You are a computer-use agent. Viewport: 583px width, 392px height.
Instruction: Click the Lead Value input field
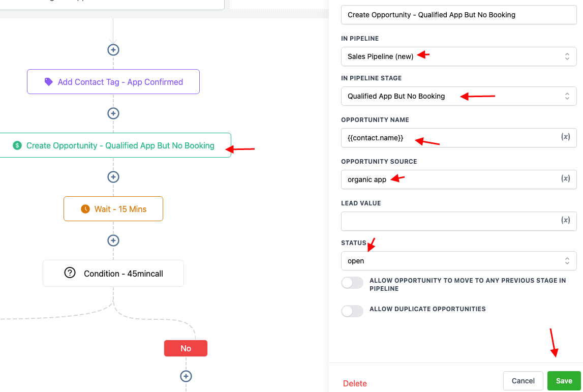pos(447,221)
